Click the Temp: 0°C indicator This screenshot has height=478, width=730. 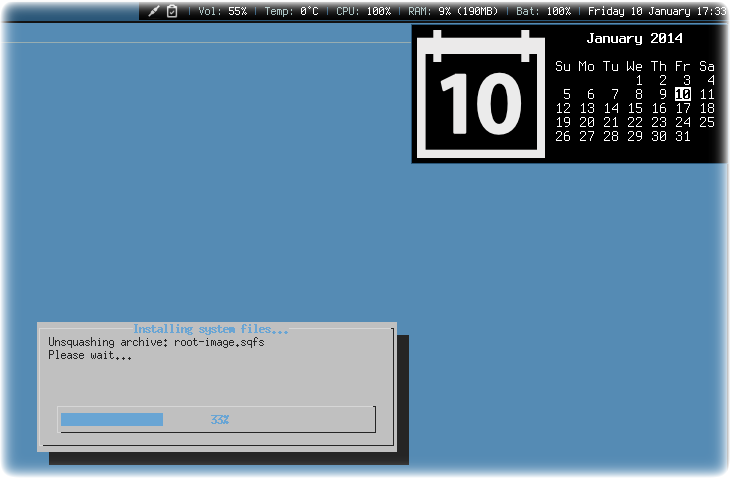[291, 11]
